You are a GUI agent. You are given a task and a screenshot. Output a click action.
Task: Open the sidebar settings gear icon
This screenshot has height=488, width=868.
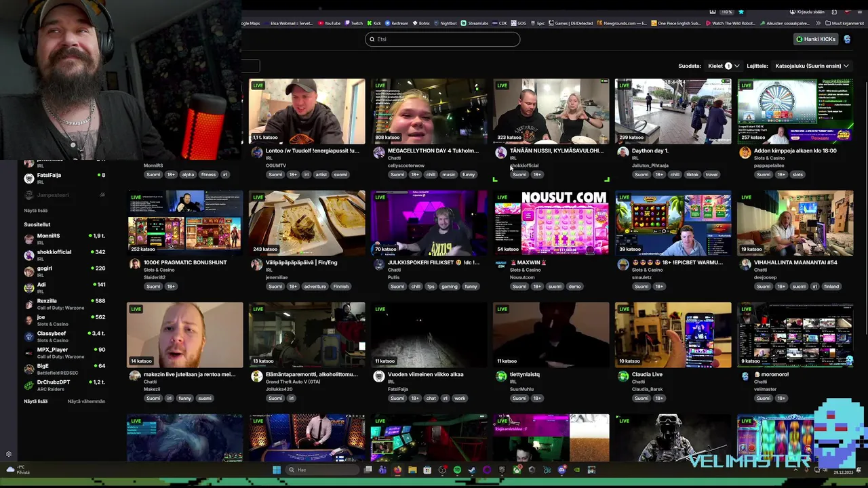(x=9, y=454)
